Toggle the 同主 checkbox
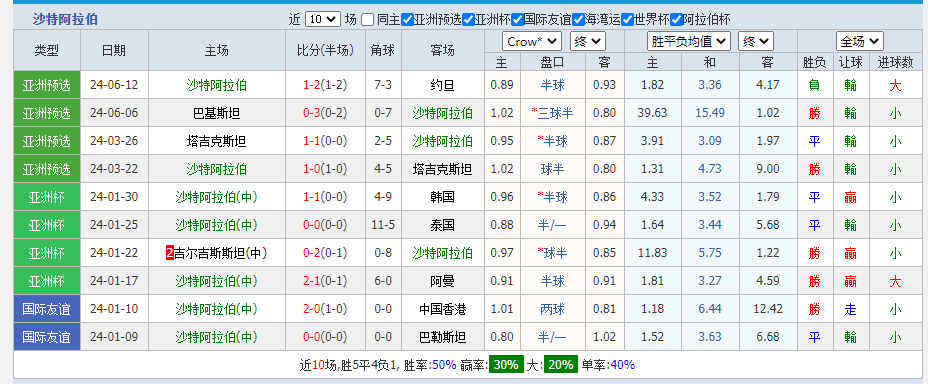928x384 pixels. [368, 20]
